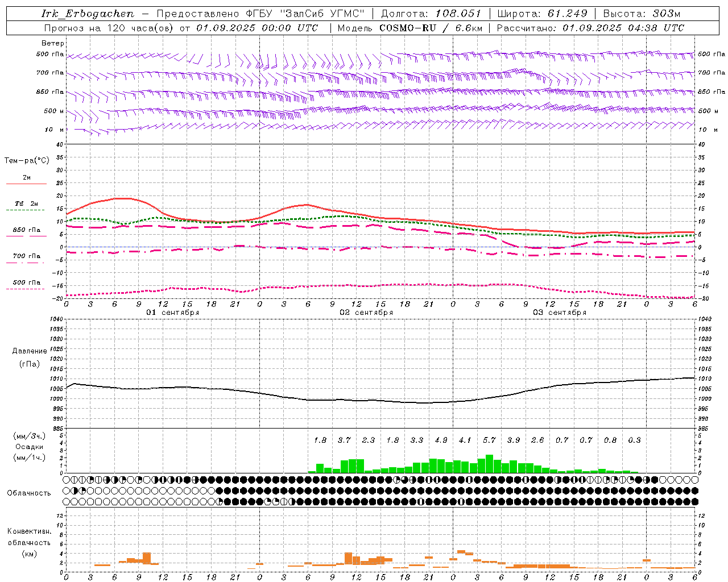Select the 4.1 three-hour precipitation value

(465, 440)
